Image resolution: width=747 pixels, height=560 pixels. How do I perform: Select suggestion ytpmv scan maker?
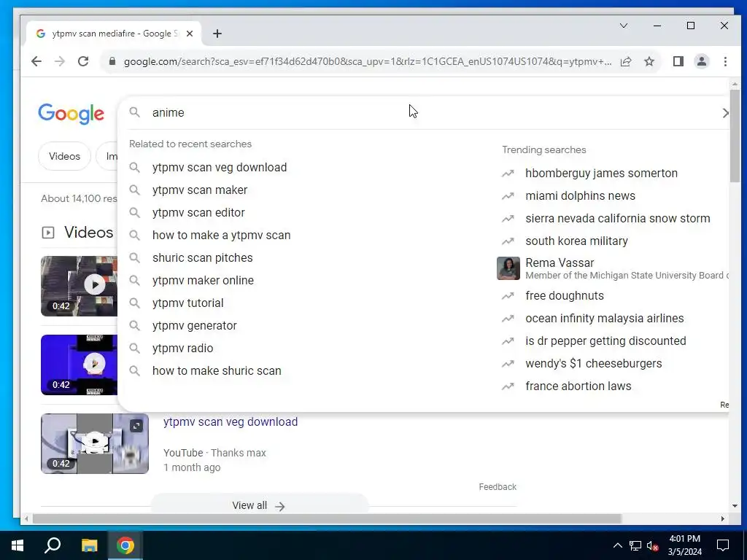pos(200,190)
